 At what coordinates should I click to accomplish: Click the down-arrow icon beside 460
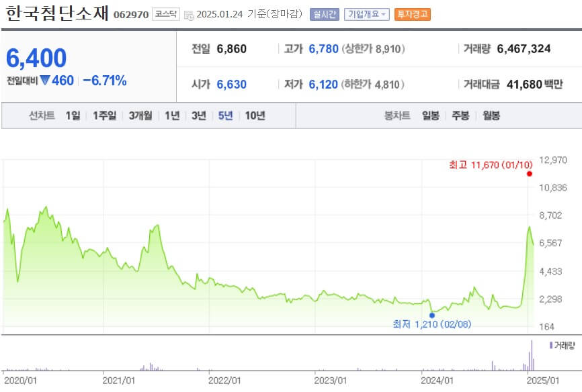(45, 80)
